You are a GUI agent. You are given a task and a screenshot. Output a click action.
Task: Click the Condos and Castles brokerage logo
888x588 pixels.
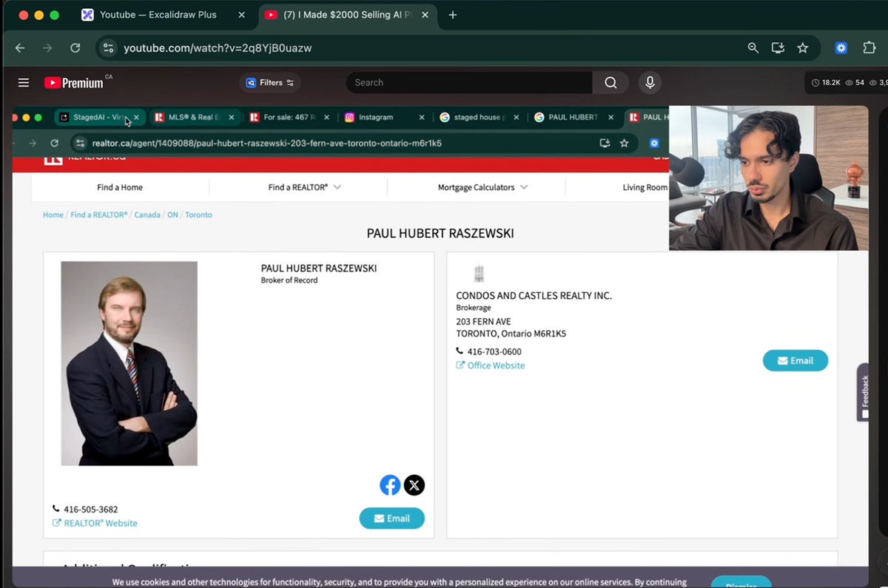[478, 274]
